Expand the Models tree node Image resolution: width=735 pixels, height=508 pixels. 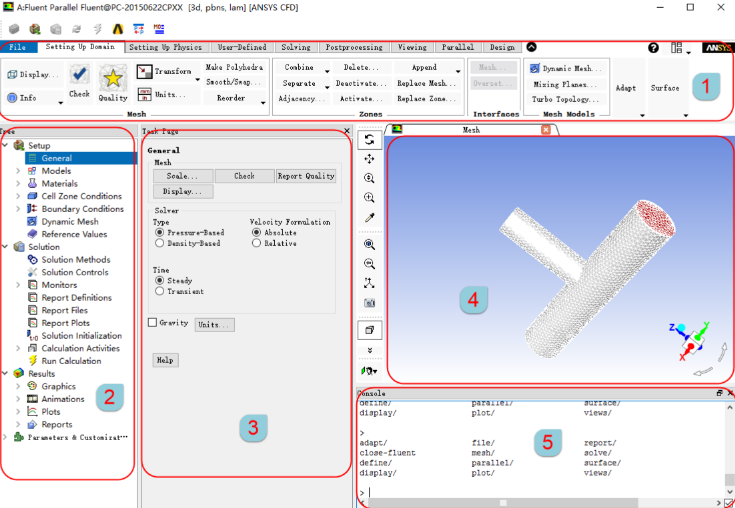point(18,171)
